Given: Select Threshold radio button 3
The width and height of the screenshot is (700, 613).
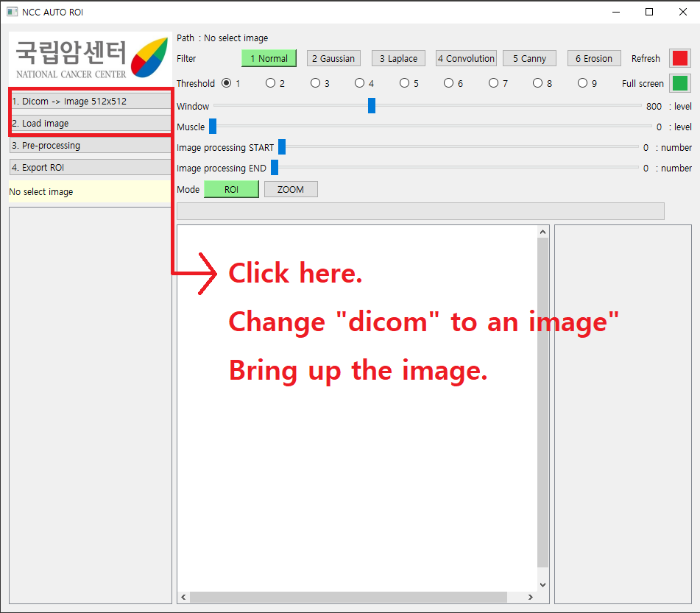Looking at the screenshot, I should 314,83.
